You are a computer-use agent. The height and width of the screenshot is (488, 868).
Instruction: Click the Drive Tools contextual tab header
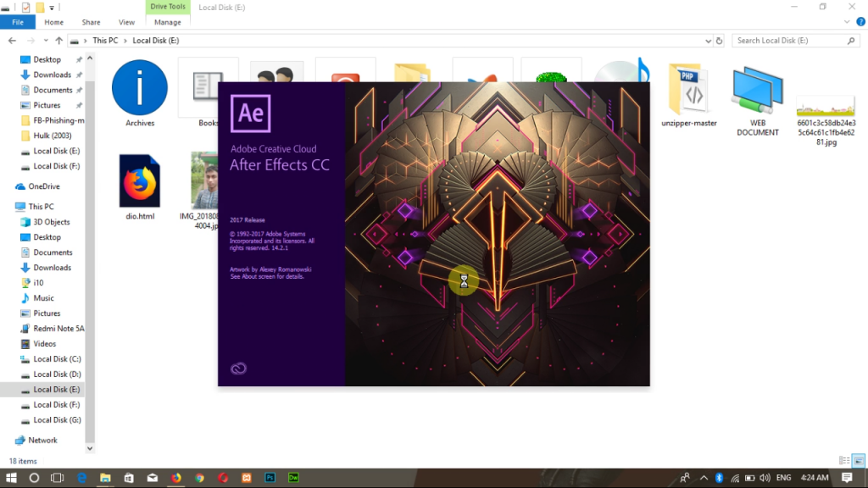pos(168,7)
